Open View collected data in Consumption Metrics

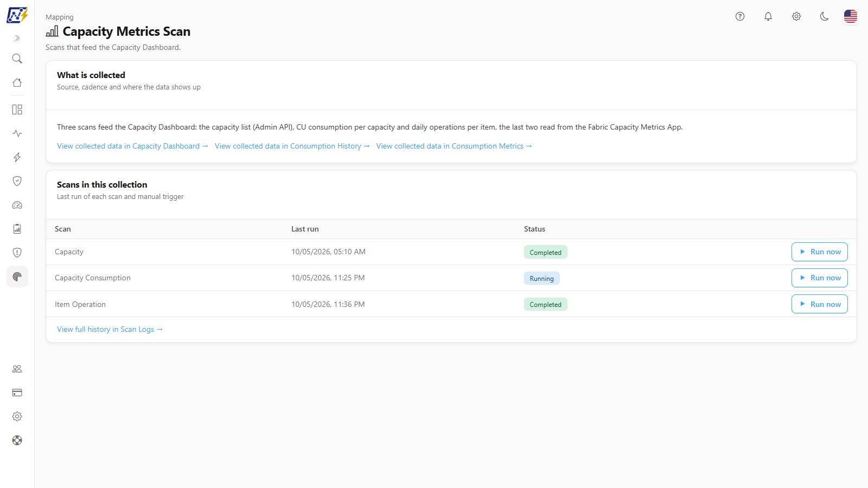click(454, 146)
